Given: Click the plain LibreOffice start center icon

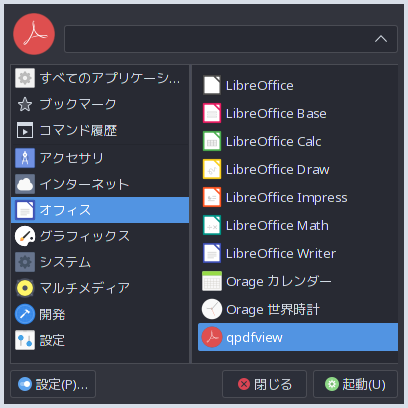Looking at the screenshot, I should point(212,85).
